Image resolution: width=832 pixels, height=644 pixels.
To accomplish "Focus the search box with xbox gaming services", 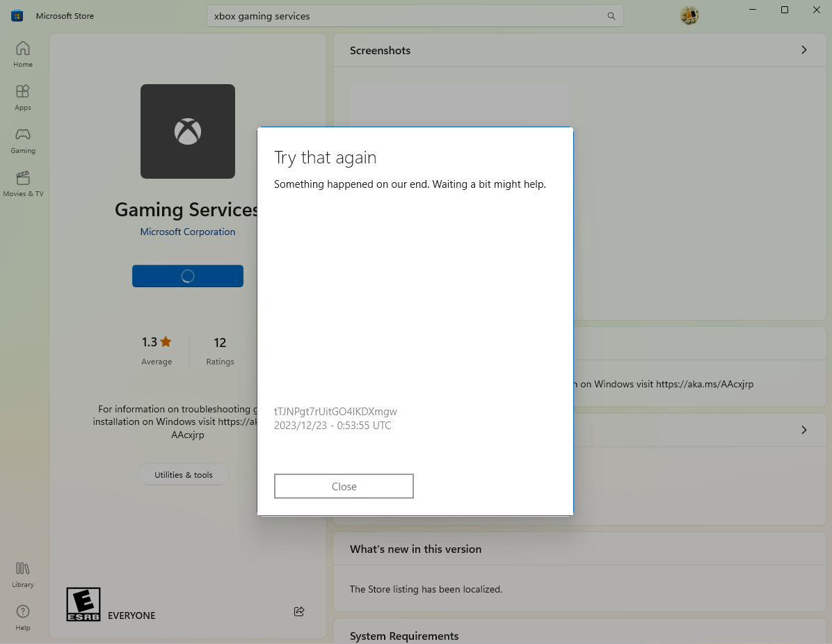I will (415, 16).
